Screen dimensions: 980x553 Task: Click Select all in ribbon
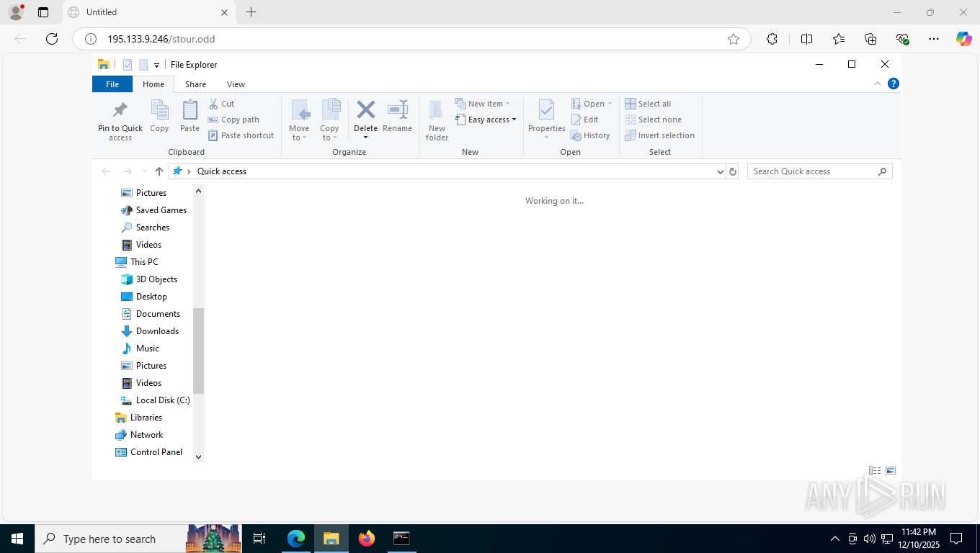(x=648, y=104)
